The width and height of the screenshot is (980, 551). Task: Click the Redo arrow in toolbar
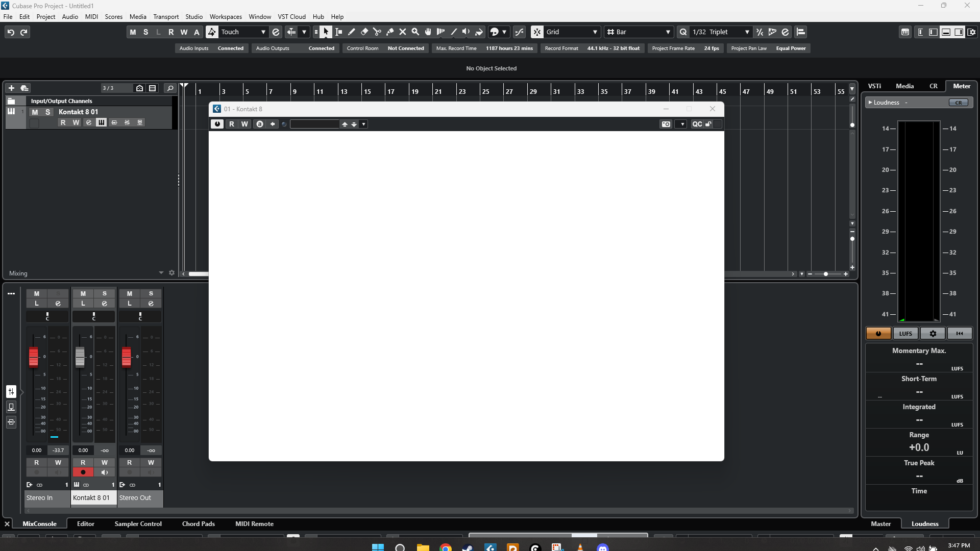pyautogui.click(x=23, y=32)
